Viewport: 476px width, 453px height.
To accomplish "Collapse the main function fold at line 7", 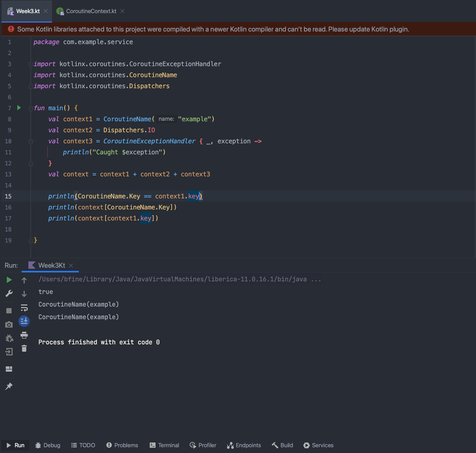I will (x=30, y=108).
